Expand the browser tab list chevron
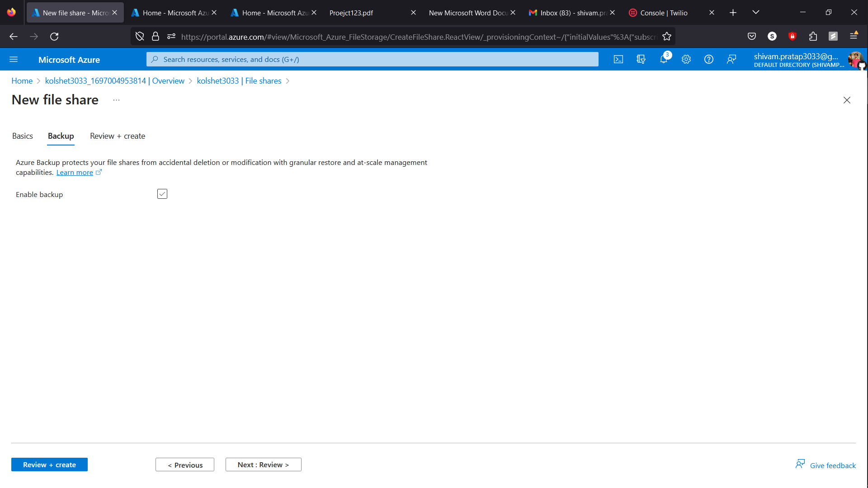The image size is (868, 488). (755, 12)
